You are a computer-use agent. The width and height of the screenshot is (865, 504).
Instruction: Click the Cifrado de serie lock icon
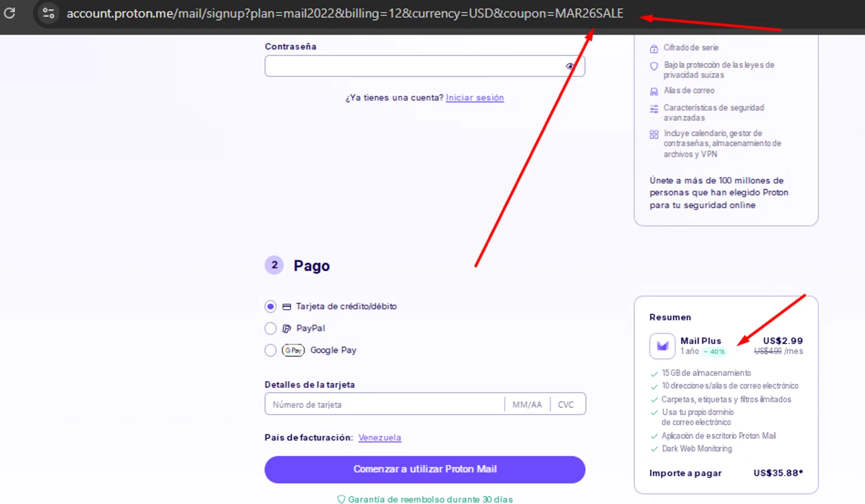click(654, 48)
